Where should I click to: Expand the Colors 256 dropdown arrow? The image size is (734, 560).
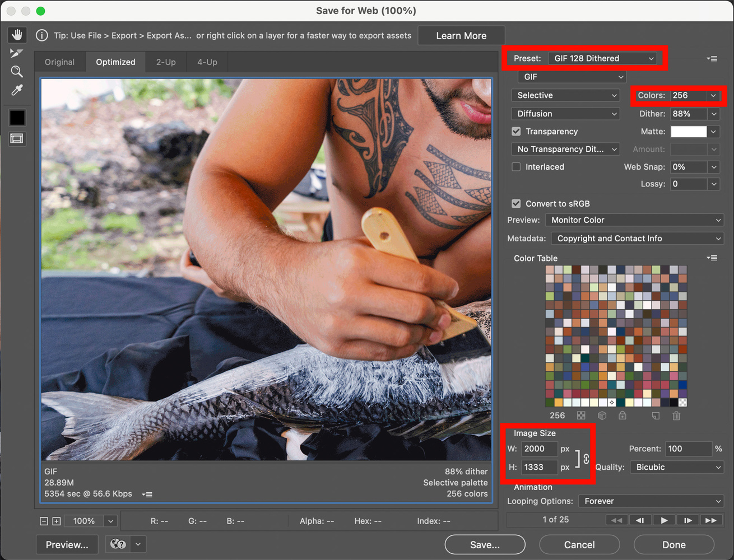tap(713, 96)
